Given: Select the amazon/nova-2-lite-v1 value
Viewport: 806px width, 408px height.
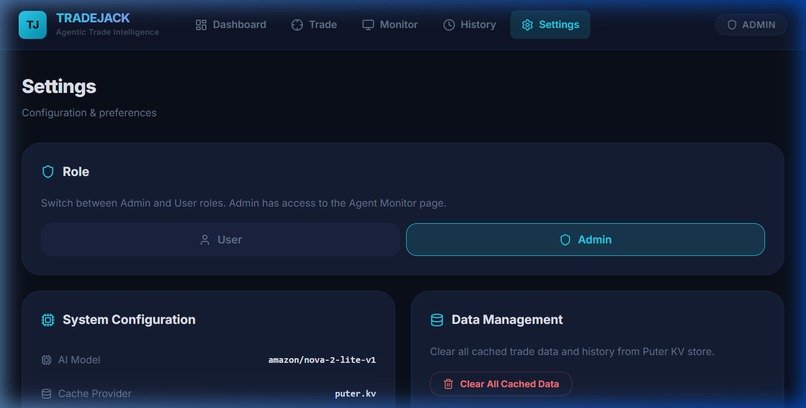Looking at the screenshot, I should point(322,360).
